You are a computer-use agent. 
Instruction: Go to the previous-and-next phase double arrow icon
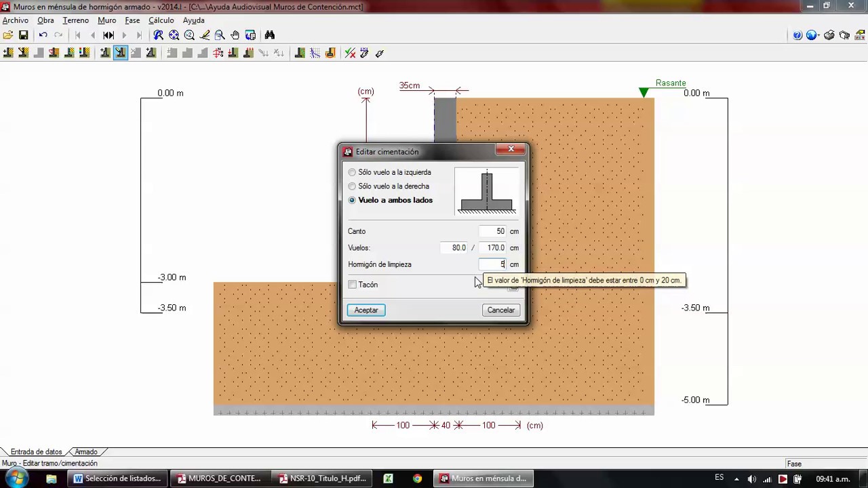click(108, 35)
